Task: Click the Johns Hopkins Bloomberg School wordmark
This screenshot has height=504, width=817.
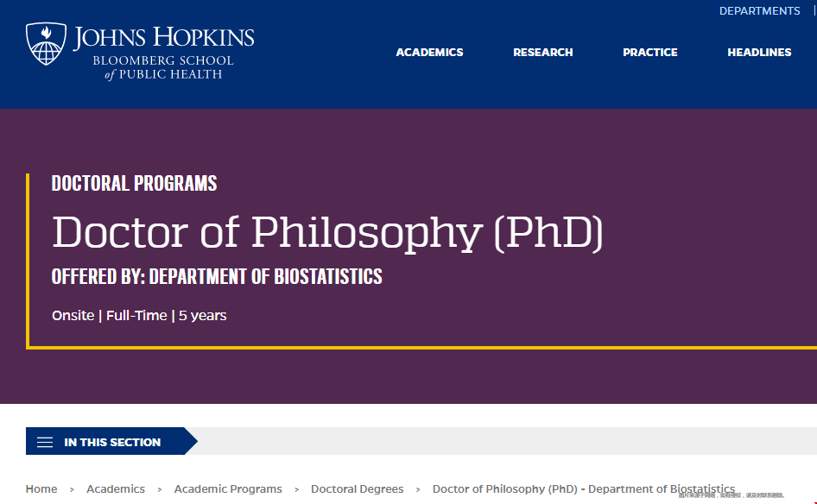Action: [164, 52]
